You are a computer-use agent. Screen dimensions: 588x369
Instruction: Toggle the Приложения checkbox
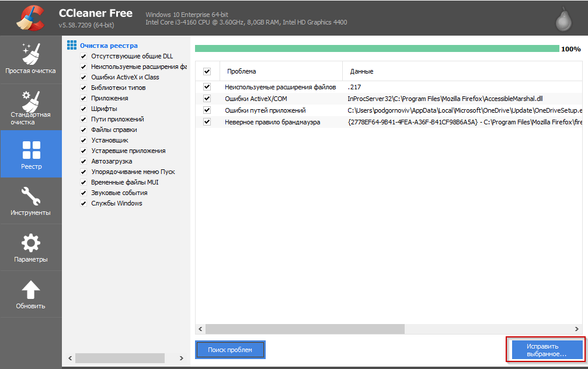(x=83, y=98)
